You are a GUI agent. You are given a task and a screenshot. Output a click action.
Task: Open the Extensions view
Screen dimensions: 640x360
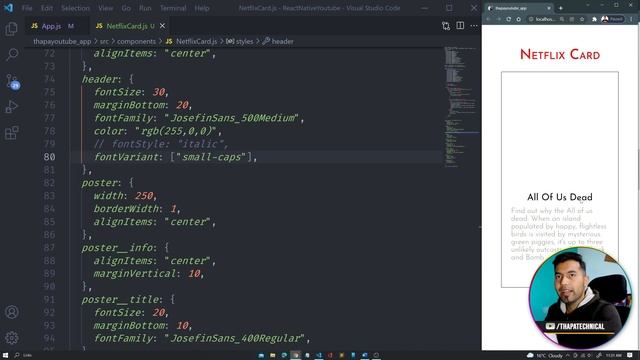11,133
